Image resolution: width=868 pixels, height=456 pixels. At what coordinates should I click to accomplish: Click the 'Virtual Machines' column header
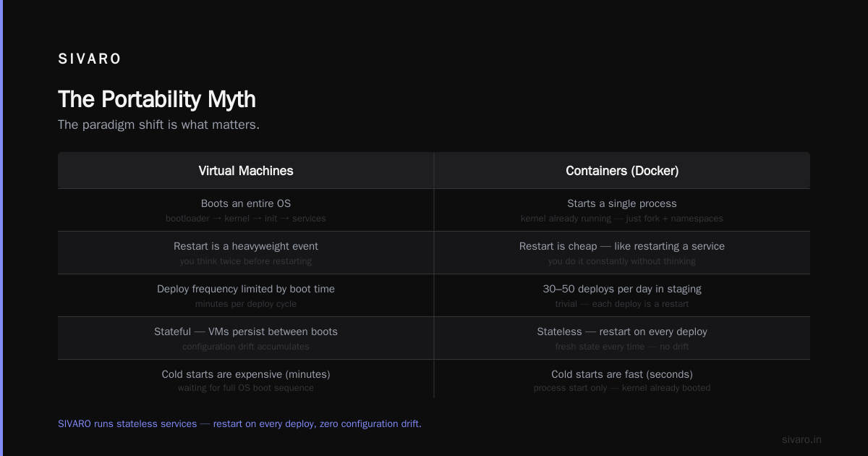[x=246, y=171]
